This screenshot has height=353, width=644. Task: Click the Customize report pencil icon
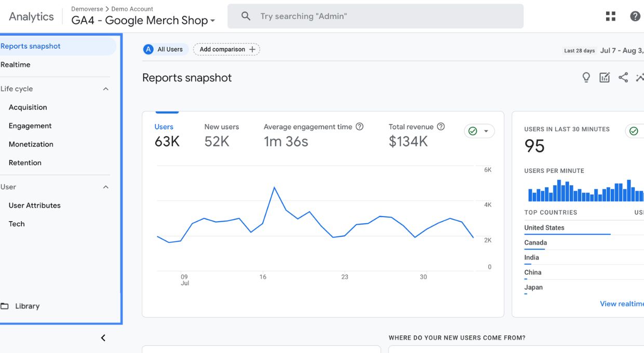click(x=604, y=77)
